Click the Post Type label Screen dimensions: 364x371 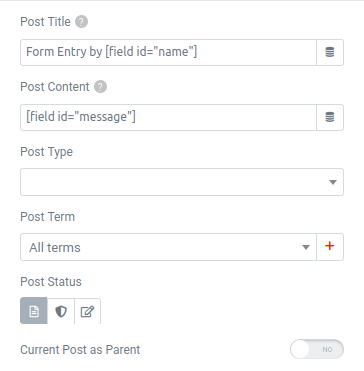(46, 152)
